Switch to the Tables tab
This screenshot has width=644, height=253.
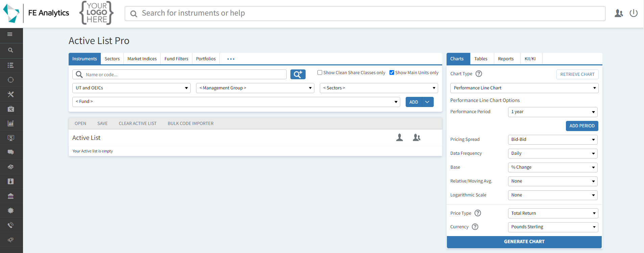click(480, 59)
